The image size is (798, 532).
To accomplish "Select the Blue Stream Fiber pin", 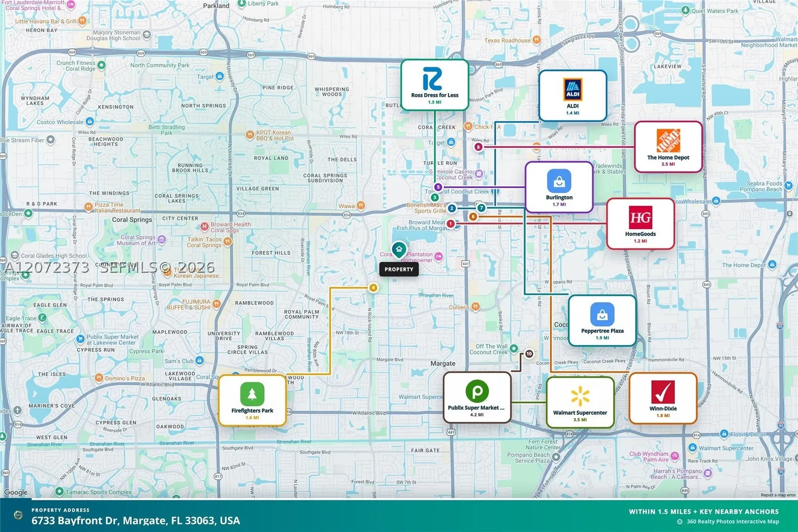I will pyautogui.click(x=50, y=140).
